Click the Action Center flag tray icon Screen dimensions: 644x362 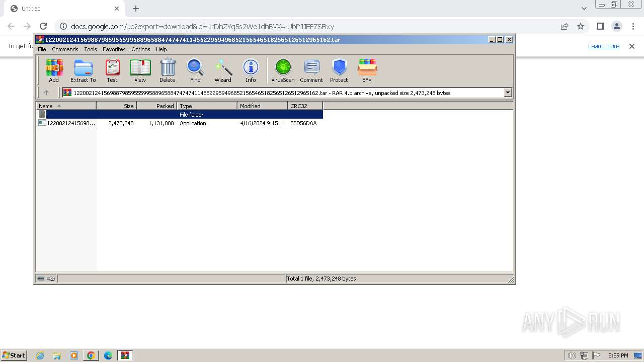tap(596, 355)
